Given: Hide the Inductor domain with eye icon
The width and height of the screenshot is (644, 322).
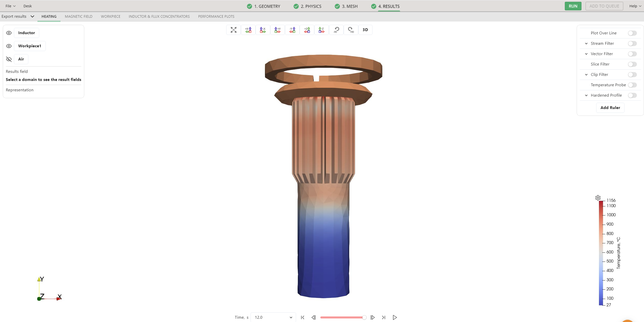Looking at the screenshot, I should (9, 33).
